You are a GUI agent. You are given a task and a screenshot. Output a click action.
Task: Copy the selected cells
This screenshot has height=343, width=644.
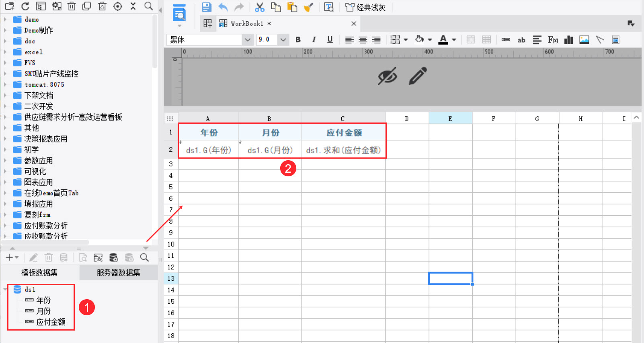click(276, 7)
